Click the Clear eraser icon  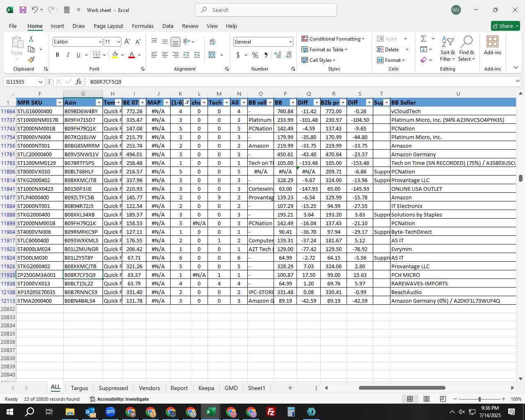click(424, 60)
